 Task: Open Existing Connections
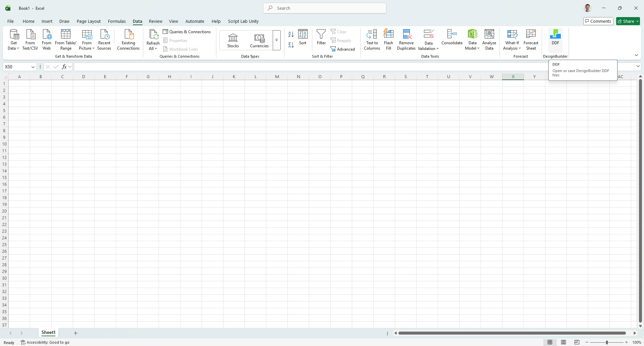128,40
